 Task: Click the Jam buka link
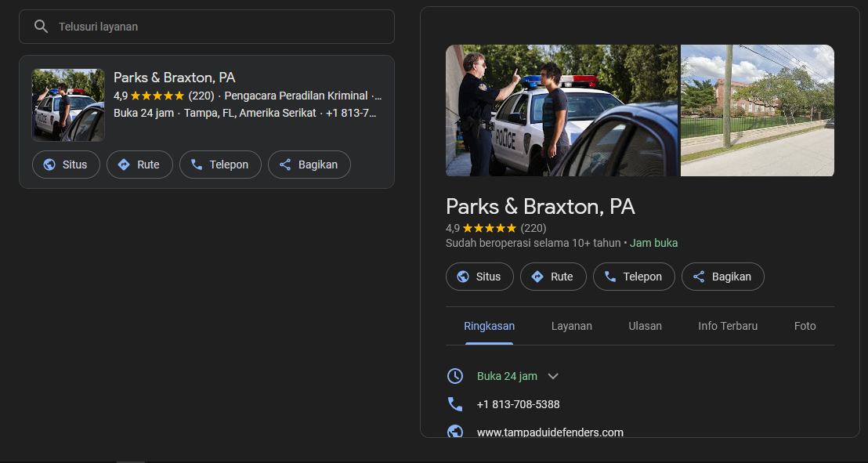click(654, 243)
